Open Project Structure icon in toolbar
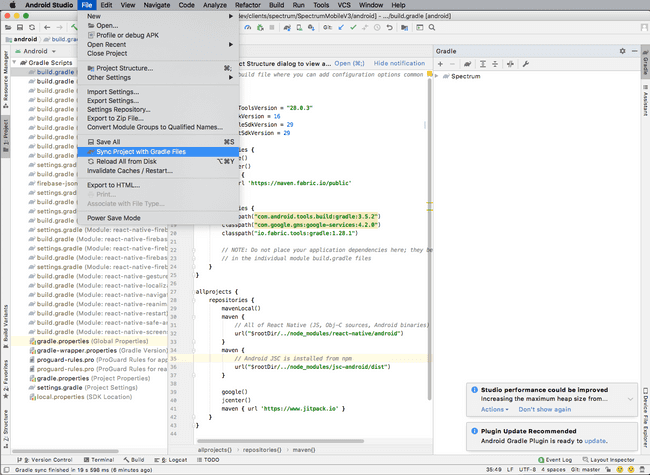 pyautogui.click(x=404, y=27)
